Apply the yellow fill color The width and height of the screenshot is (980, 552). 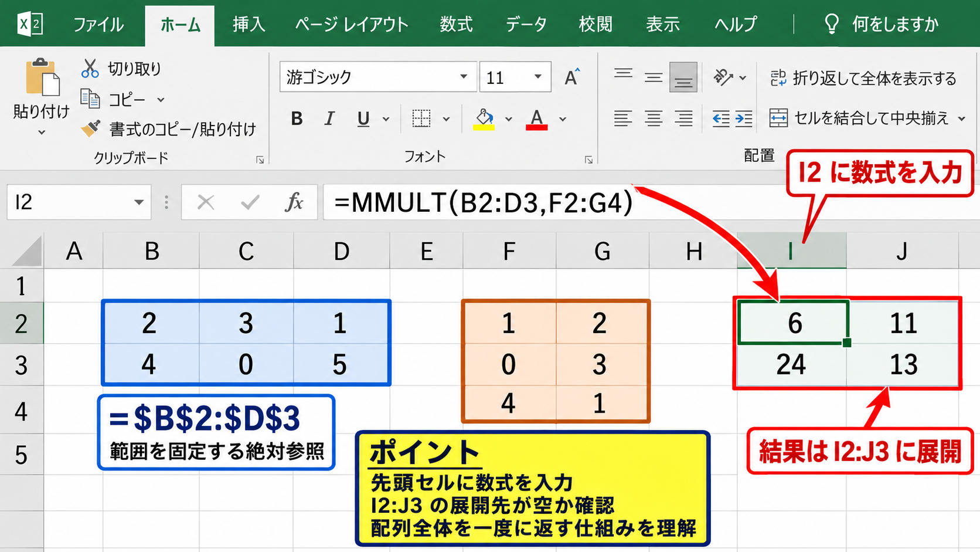484,118
